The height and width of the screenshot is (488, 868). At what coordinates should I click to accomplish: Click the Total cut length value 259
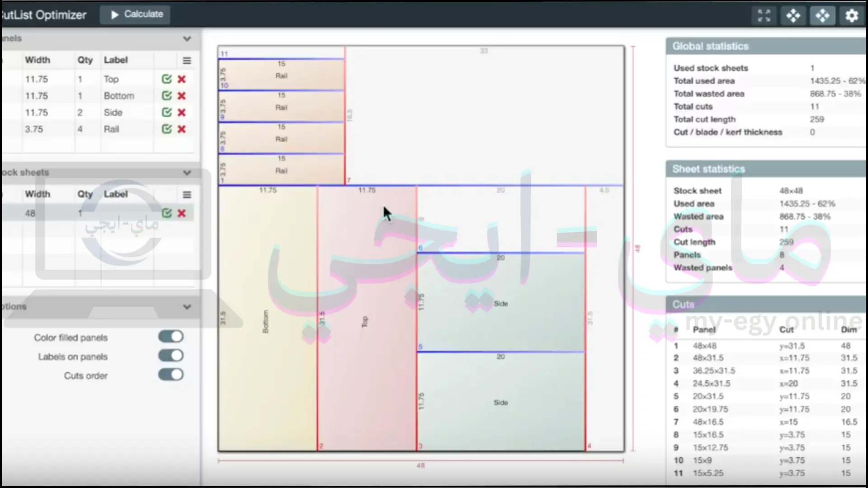(x=817, y=119)
